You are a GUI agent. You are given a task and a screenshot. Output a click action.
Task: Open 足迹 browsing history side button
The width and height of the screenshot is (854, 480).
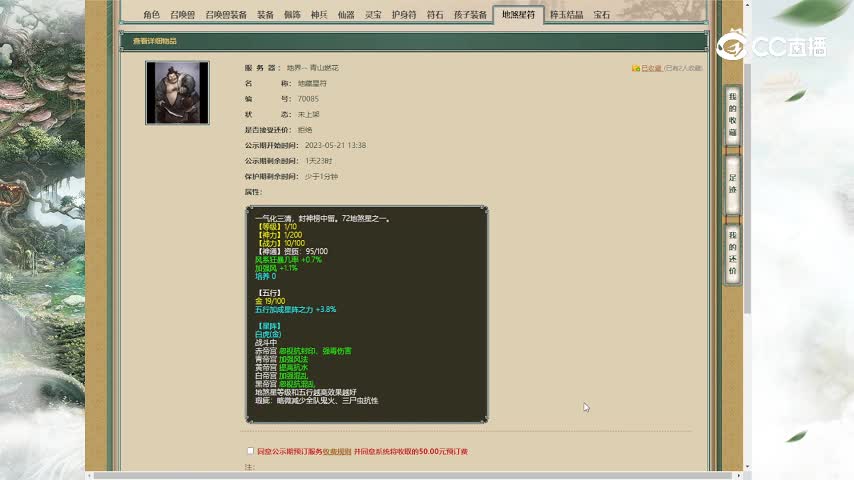coord(732,183)
